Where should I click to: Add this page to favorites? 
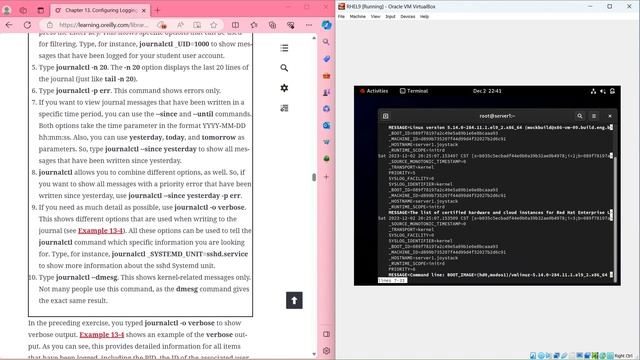pyautogui.click(x=213, y=25)
